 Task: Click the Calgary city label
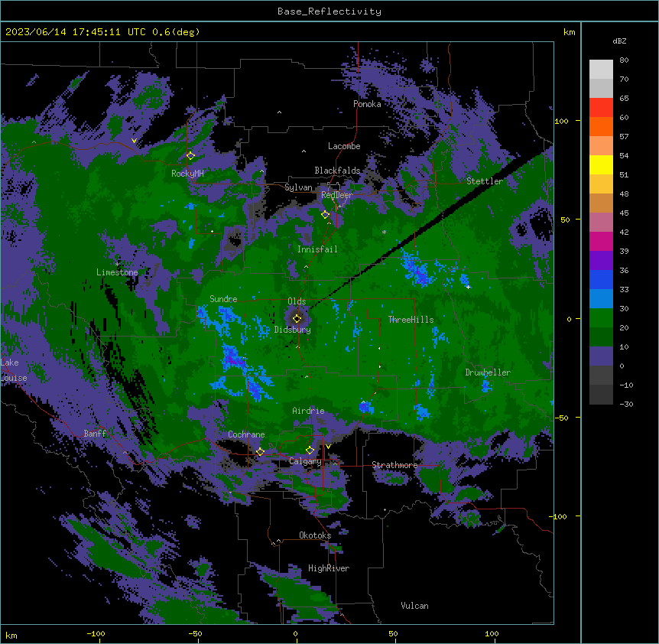point(305,461)
